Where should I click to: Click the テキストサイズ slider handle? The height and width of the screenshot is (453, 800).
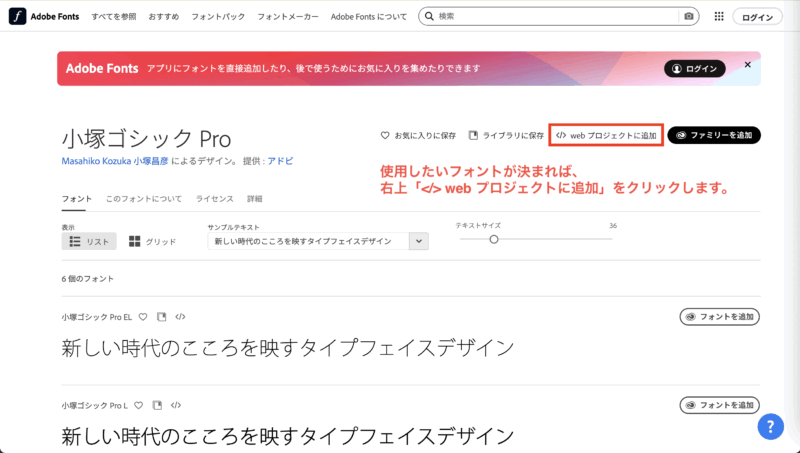tap(493, 239)
